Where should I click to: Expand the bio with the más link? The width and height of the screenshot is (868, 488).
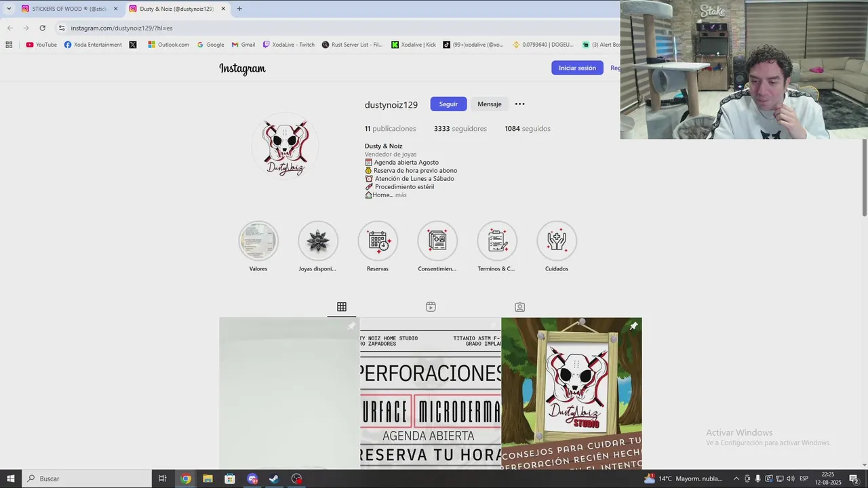click(x=401, y=195)
